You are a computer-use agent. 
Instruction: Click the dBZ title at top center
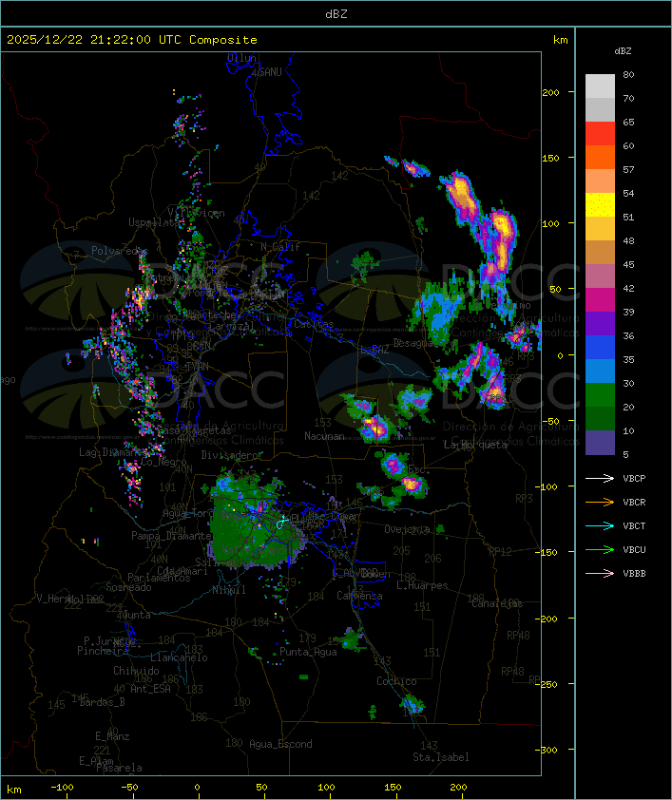point(336,14)
